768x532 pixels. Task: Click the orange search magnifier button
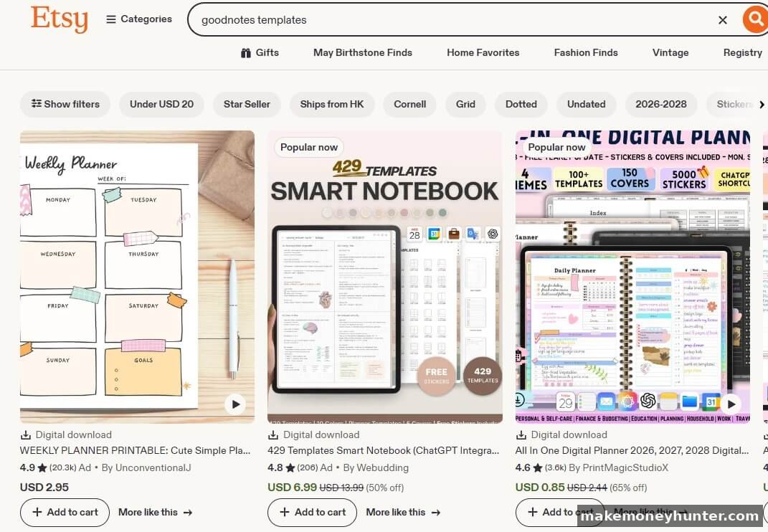[755, 19]
